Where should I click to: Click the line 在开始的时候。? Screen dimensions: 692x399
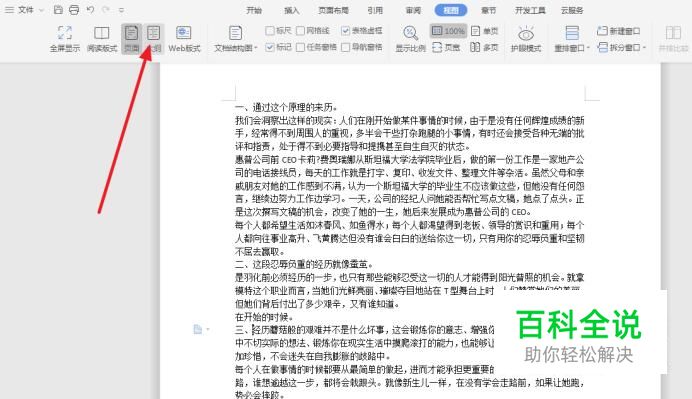click(264, 316)
